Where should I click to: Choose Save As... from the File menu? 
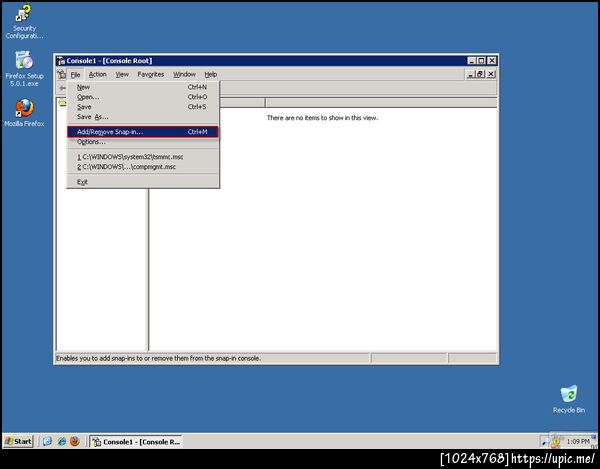143,117
